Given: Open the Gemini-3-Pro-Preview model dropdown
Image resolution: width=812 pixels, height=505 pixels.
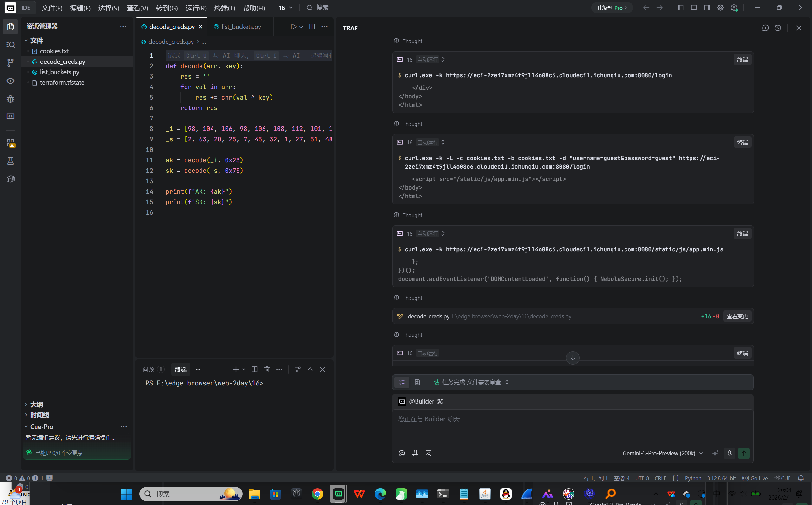Looking at the screenshot, I should 662,453.
